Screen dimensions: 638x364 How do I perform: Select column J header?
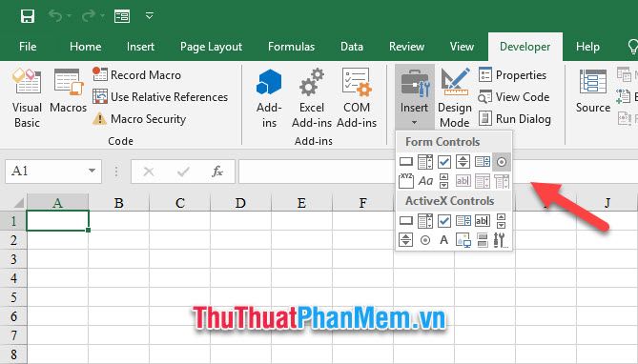607,202
